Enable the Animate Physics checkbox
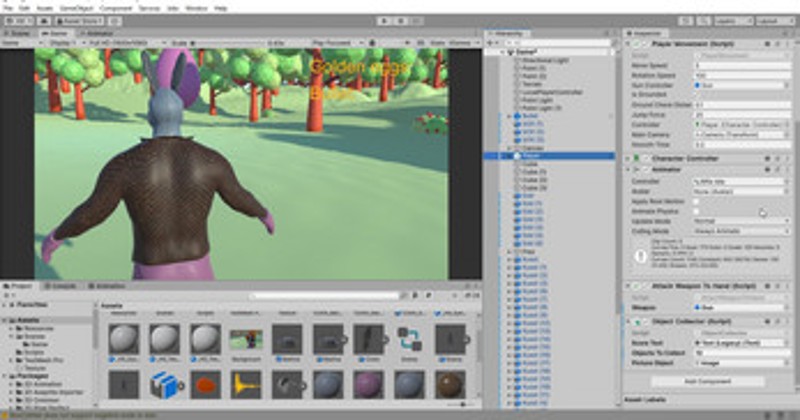The image size is (800, 420). coord(697,211)
